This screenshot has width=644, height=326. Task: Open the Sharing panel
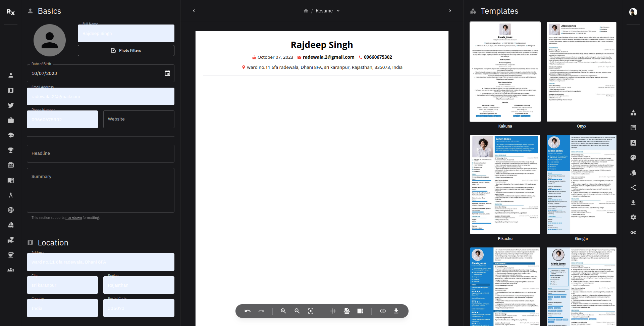[633, 187]
